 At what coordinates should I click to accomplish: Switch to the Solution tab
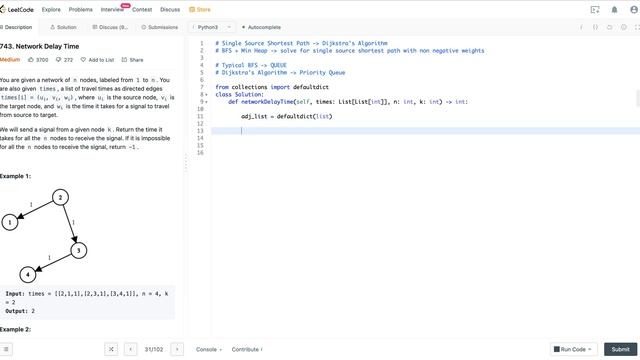63,27
